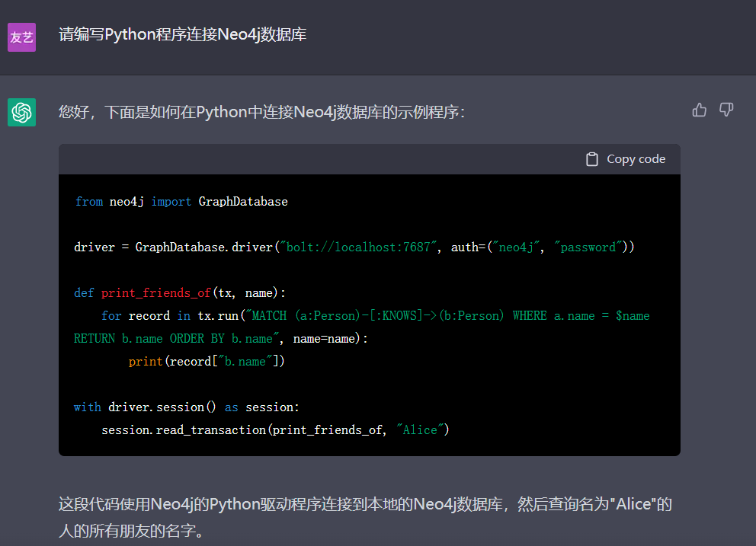Viewport: 756px width, 546px height.
Task: Click the session.read_transaction call line
Action: (x=275, y=429)
